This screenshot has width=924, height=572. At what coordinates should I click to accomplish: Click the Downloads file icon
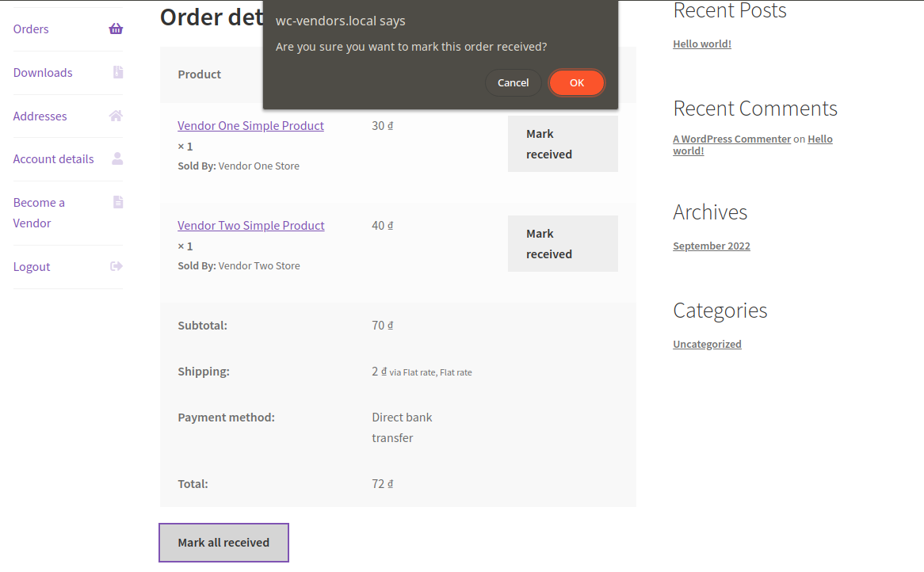click(x=118, y=72)
